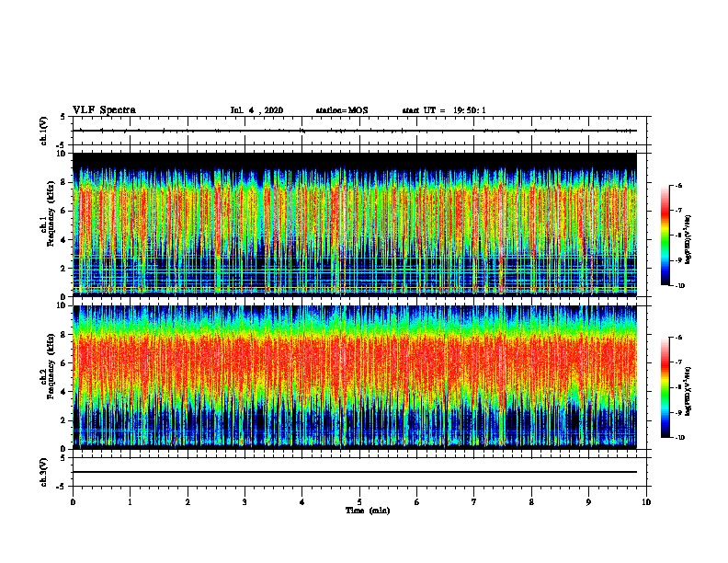This screenshot has width=728, height=563.
Task: Click time axis tick label "9"
Action: point(588,501)
